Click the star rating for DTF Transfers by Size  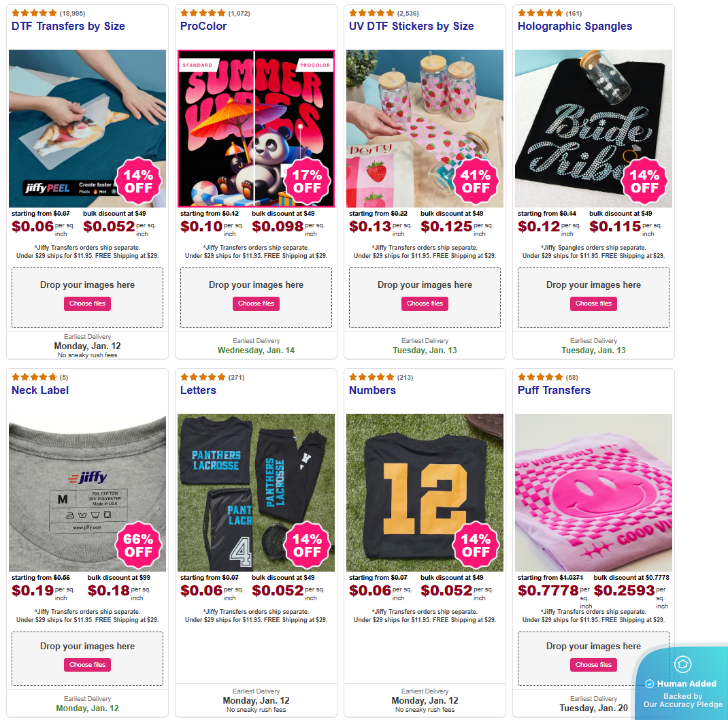tap(34, 13)
